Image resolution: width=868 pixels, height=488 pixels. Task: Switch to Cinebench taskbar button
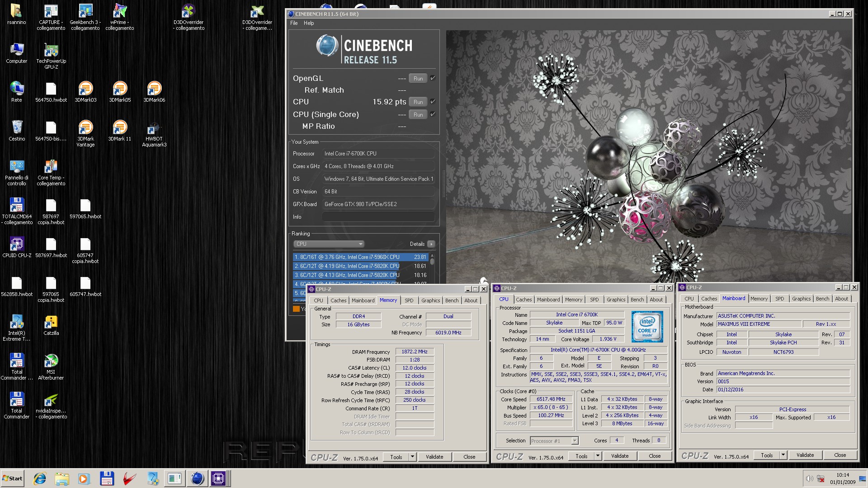[197, 479]
